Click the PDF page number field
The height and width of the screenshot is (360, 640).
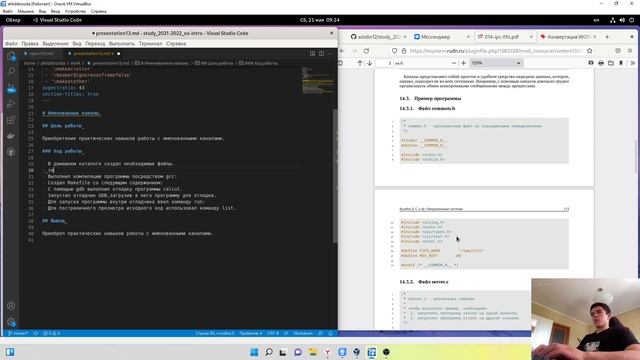pyautogui.click(x=384, y=63)
